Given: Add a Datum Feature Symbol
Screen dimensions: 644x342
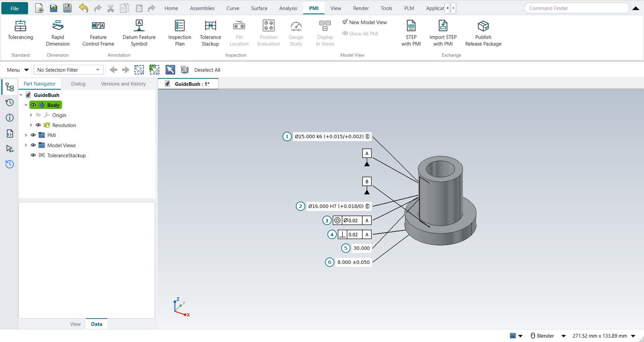Looking at the screenshot, I should (139, 33).
